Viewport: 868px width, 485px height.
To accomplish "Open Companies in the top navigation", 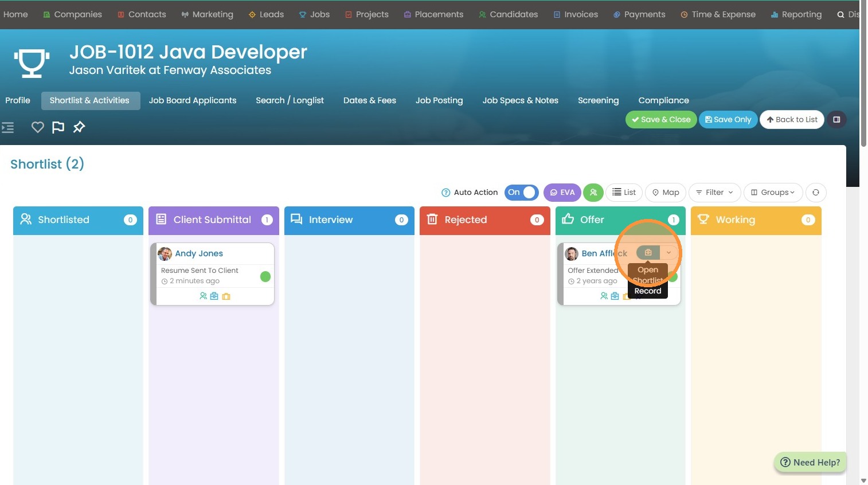I will click(73, 14).
